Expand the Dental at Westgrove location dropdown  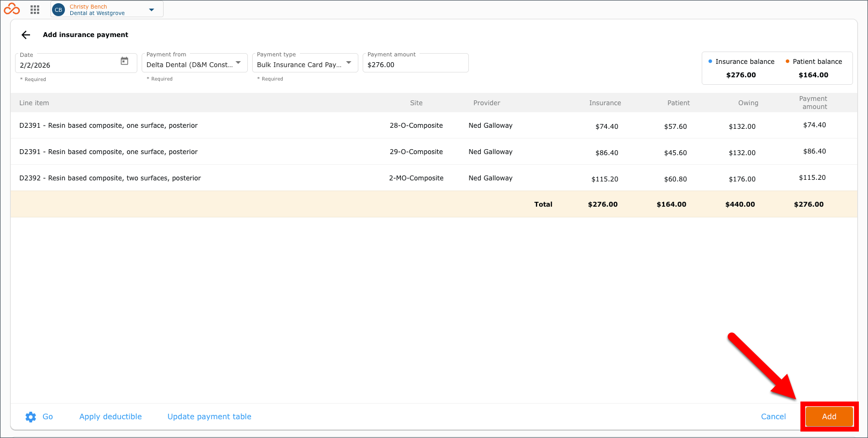click(151, 10)
